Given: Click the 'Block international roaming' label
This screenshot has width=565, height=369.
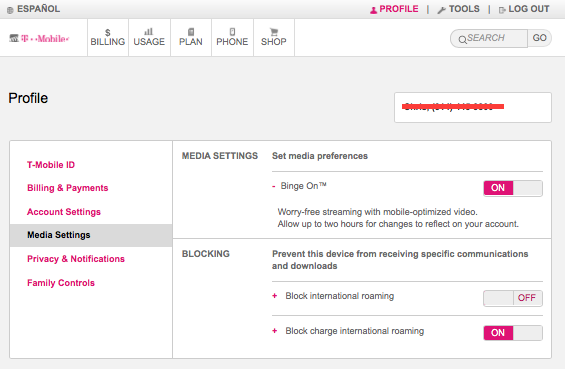Looking at the screenshot, I should point(340,296).
